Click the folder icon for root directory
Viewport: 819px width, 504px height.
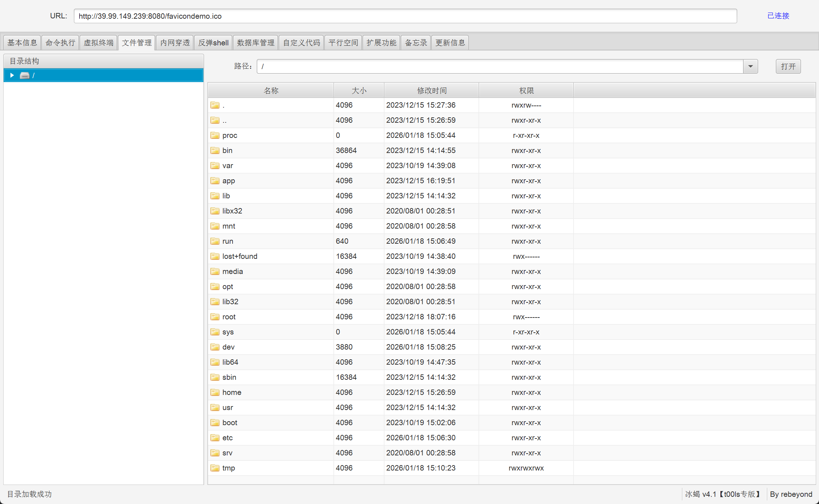[x=215, y=317]
